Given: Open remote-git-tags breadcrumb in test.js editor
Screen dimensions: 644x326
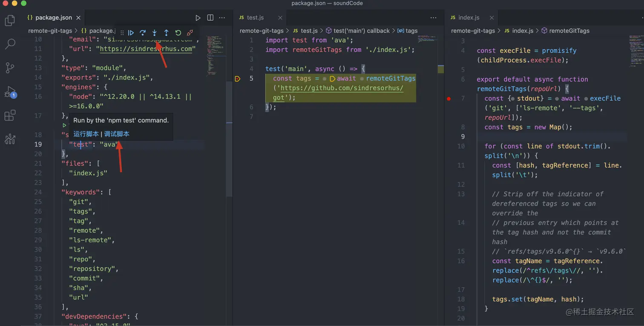Looking at the screenshot, I should pyautogui.click(x=262, y=31).
